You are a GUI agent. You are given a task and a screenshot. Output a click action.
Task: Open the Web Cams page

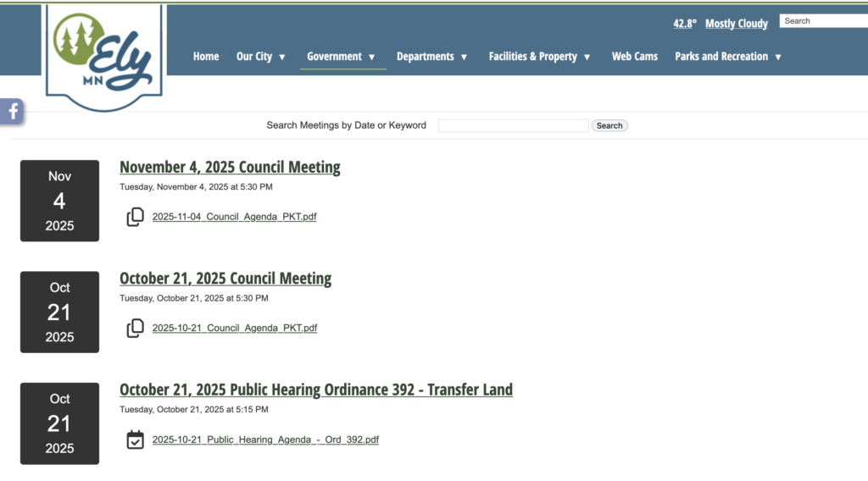coord(635,57)
